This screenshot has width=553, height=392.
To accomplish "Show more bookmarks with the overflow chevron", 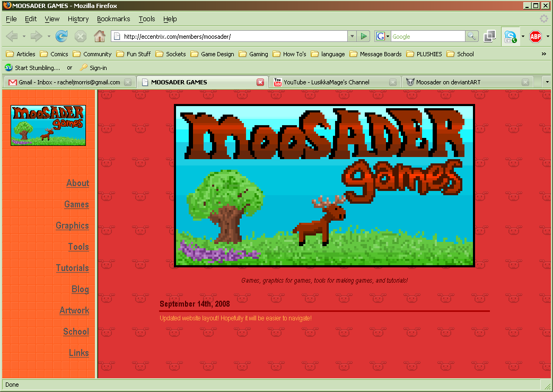I will 543,54.
